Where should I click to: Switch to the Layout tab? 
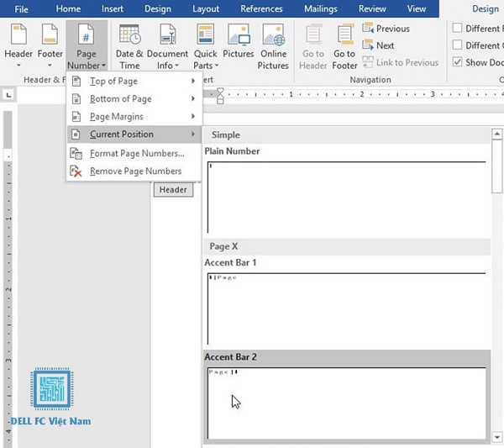206,8
